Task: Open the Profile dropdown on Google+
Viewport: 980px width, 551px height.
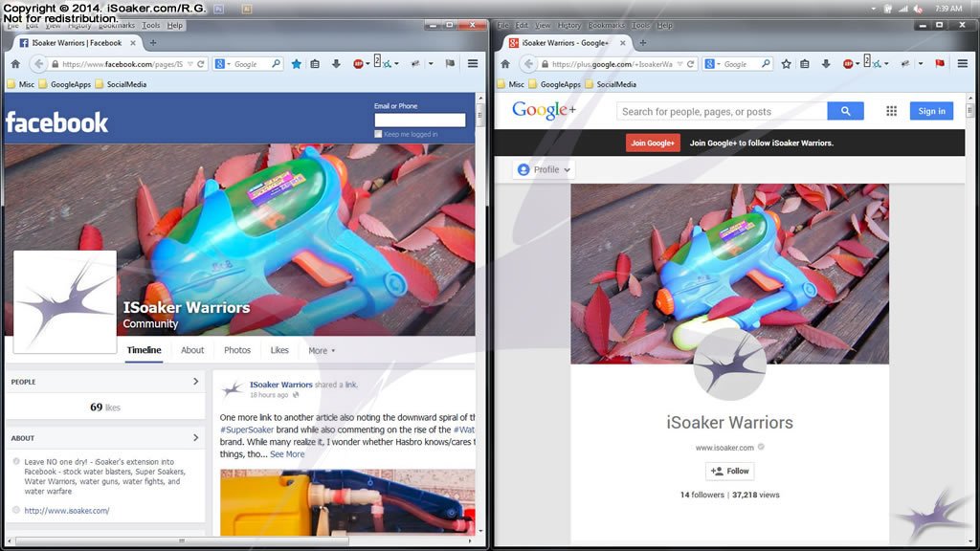Action: pos(545,169)
